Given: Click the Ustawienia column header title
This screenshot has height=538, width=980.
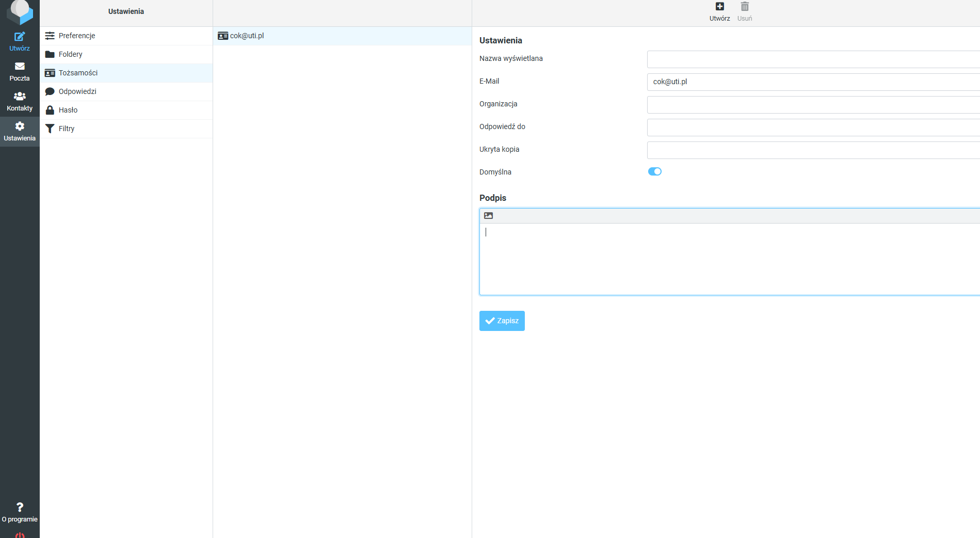Looking at the screenshot, I should click(x=126, y=11).
